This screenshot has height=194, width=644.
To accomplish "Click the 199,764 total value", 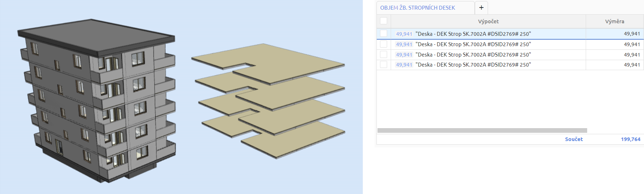I will click(x=630, y=139).
